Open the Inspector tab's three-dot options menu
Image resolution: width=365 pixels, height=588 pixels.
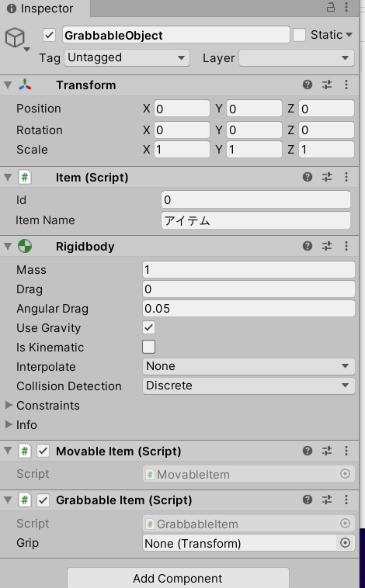click(346, 8)
